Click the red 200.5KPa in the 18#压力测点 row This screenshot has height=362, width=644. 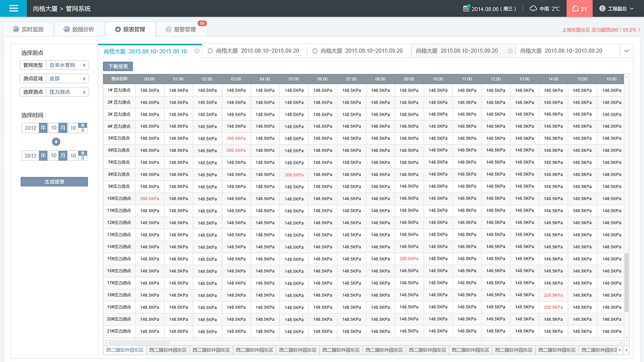[x=553, y=295]
